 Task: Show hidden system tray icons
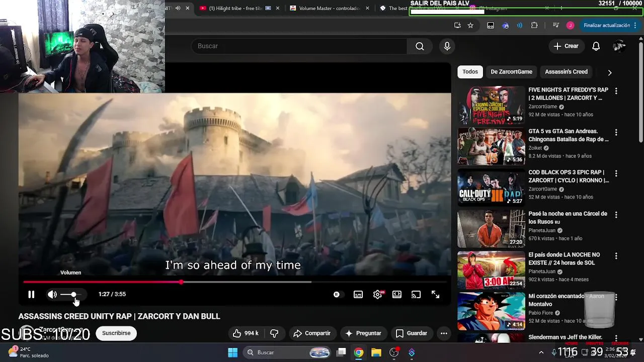[x=541, y=353]
